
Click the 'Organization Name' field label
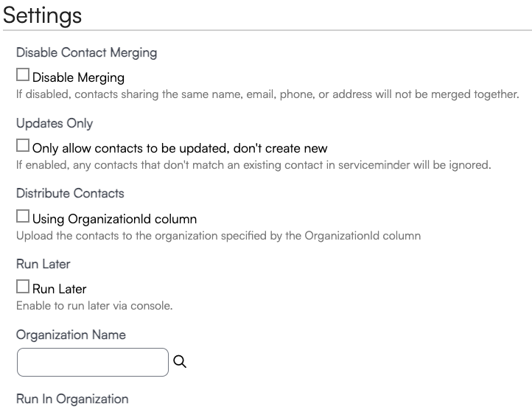point(71,335)
